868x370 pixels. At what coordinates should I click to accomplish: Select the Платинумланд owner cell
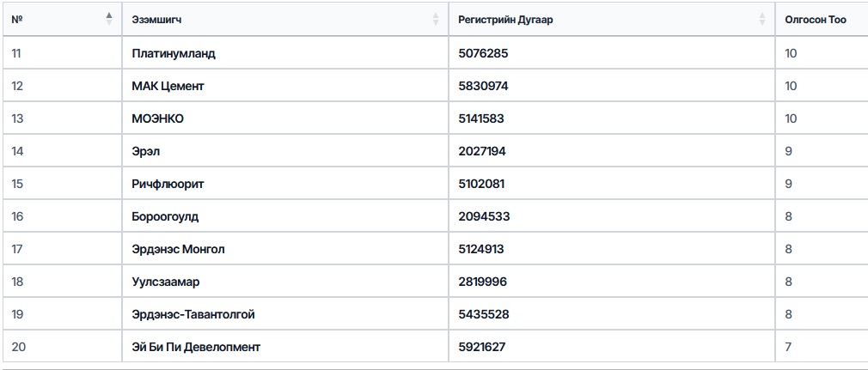pos(174,53)
